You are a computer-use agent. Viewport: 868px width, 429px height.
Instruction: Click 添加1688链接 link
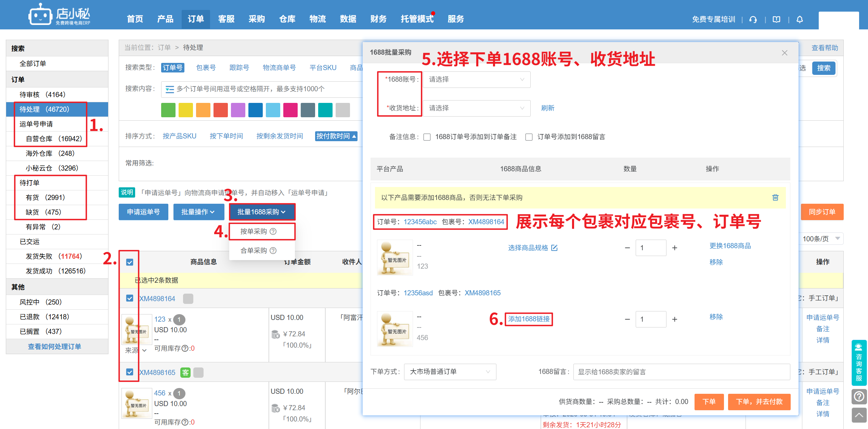pyautogui.click(x=529, y=319)
